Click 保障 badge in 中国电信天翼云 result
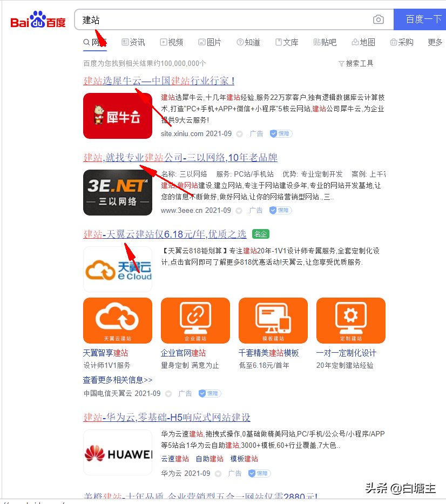446x504 pixels. [210, 393]
